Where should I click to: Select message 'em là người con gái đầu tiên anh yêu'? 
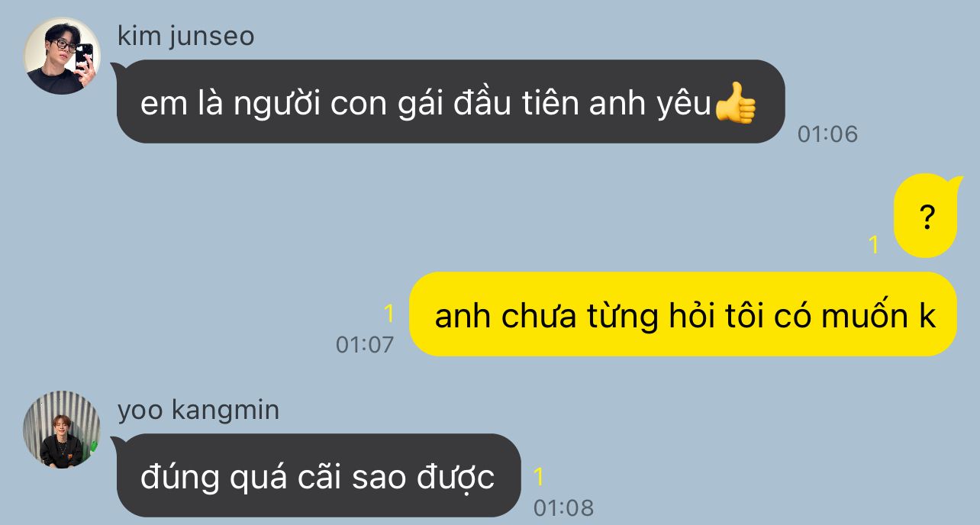450,101
